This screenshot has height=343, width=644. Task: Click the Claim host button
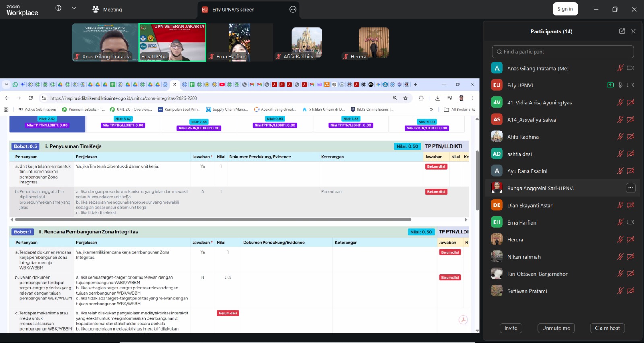607,328
